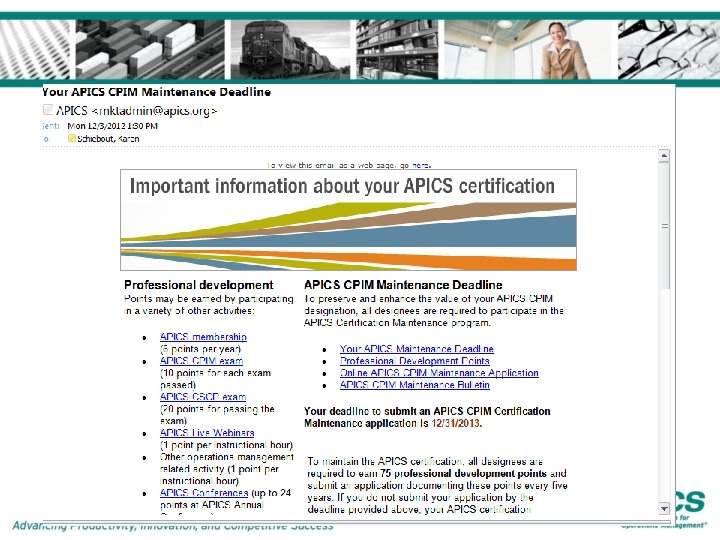Click the 'Professional development' heading
This screenshot has width=720, height=540.
tap(198, 285)
